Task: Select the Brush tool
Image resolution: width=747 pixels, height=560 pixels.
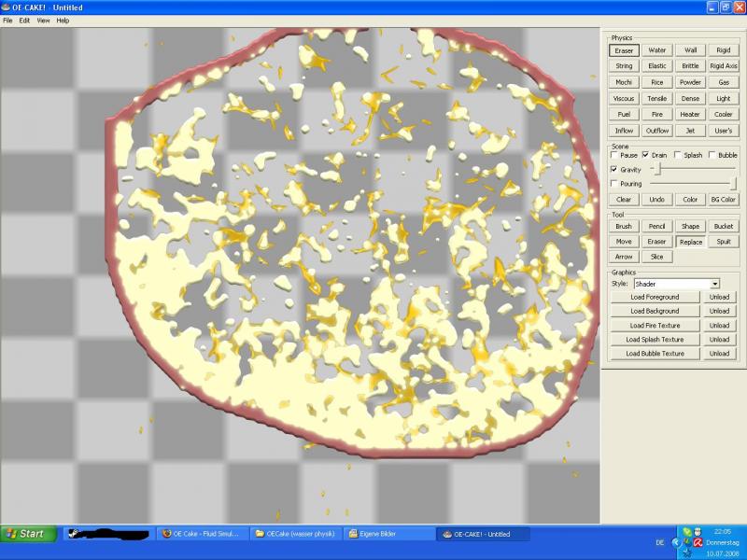Action: [624, 226]
